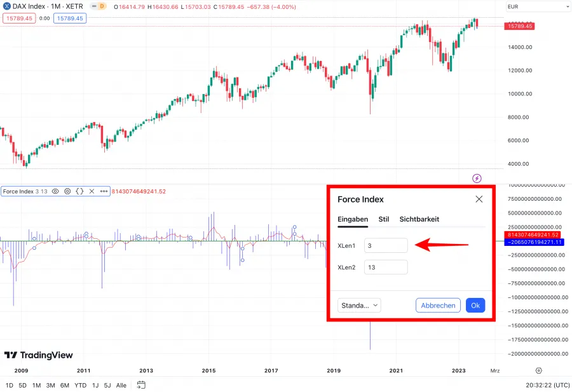Toggle the D interval favorite switch

point(100,6)
